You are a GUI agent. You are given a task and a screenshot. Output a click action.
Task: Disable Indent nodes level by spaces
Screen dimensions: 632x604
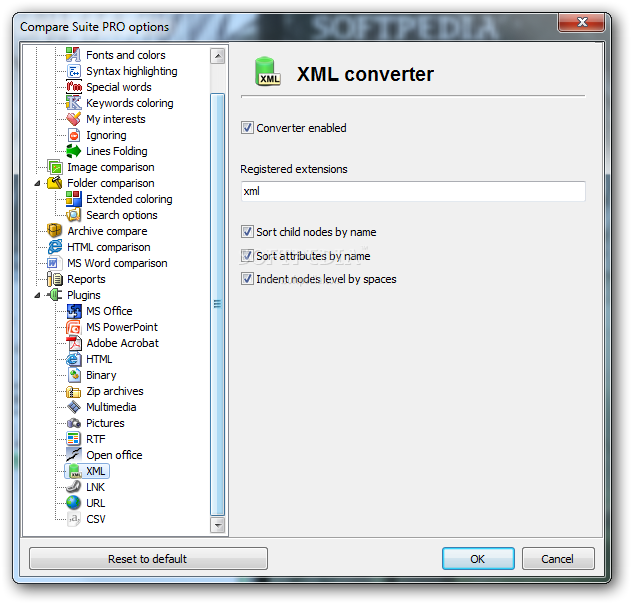coord(247,279)
